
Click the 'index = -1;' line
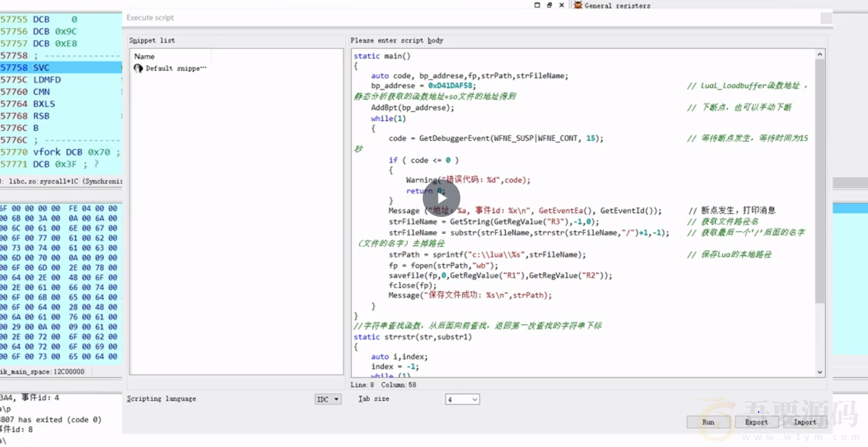pos(394,367)
